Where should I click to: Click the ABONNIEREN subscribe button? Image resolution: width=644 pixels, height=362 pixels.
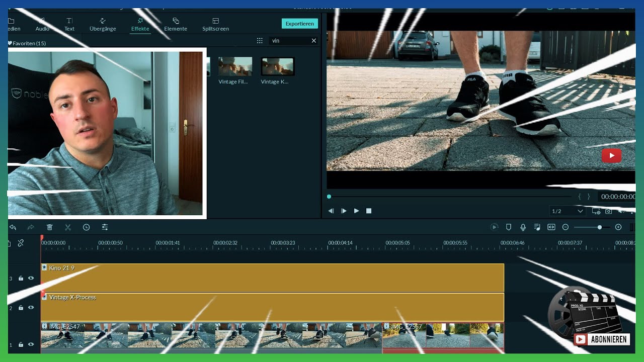602,339
